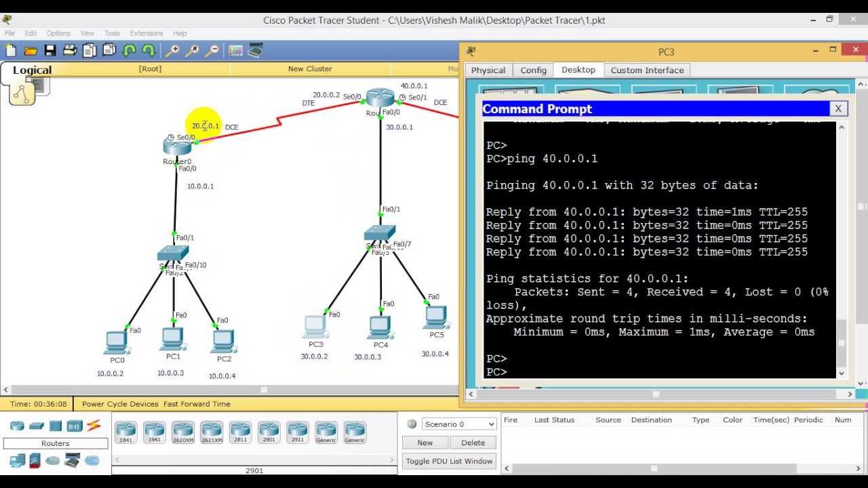This screenshot has width=868, height=488.
Task: Select PC0 in the topology
Action: (116, 343)
